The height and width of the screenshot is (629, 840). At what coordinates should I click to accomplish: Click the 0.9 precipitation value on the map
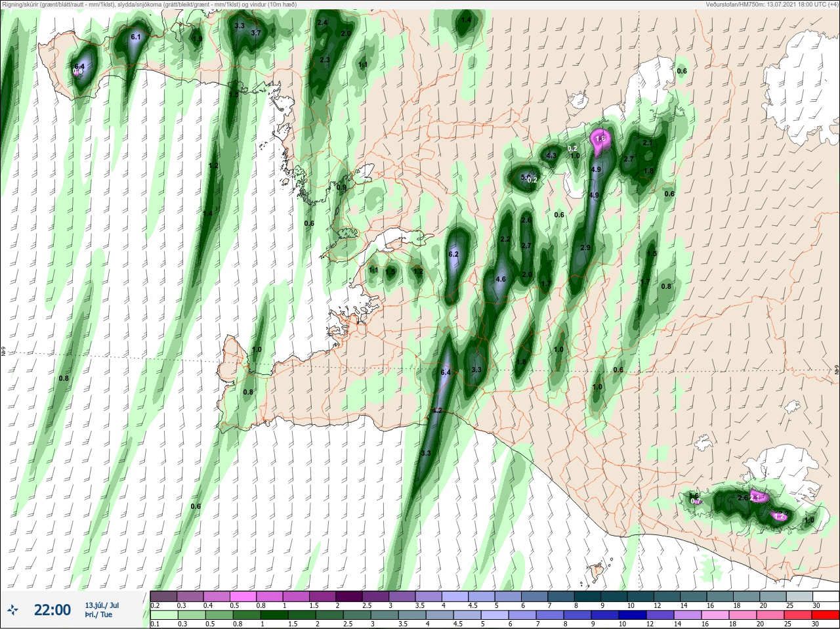[x=341, y=187]
